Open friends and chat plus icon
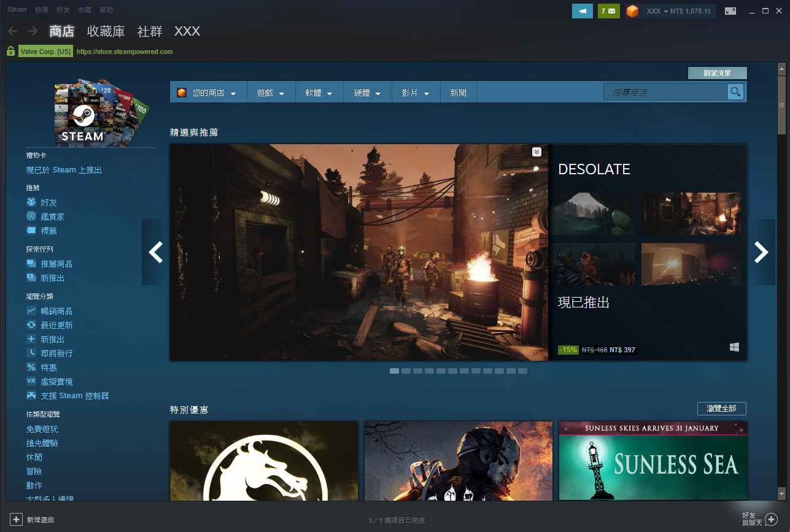 tap(771, 519)
